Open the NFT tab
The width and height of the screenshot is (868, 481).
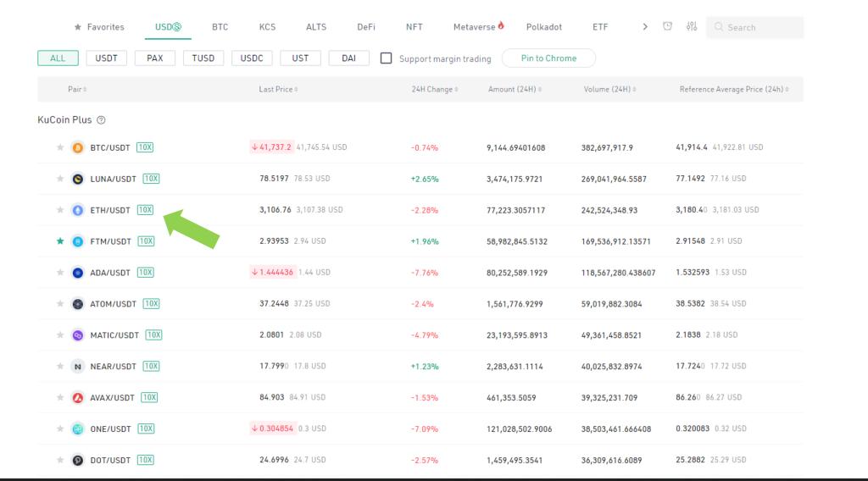414,26
